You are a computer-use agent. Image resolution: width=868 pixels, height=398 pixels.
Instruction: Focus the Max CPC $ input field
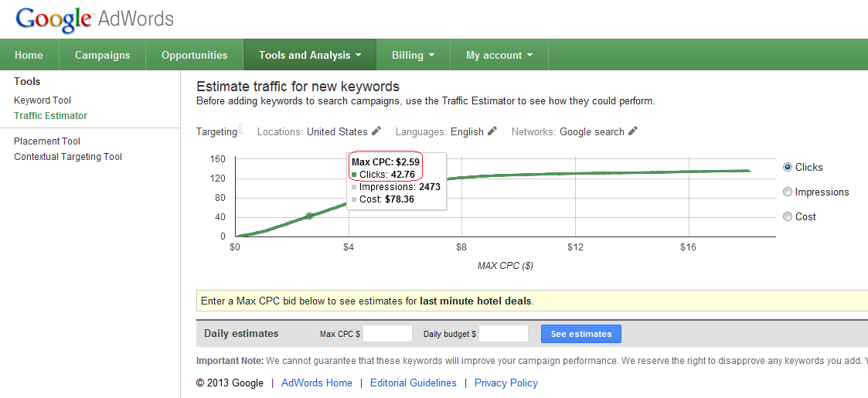(x=387, y=334)
